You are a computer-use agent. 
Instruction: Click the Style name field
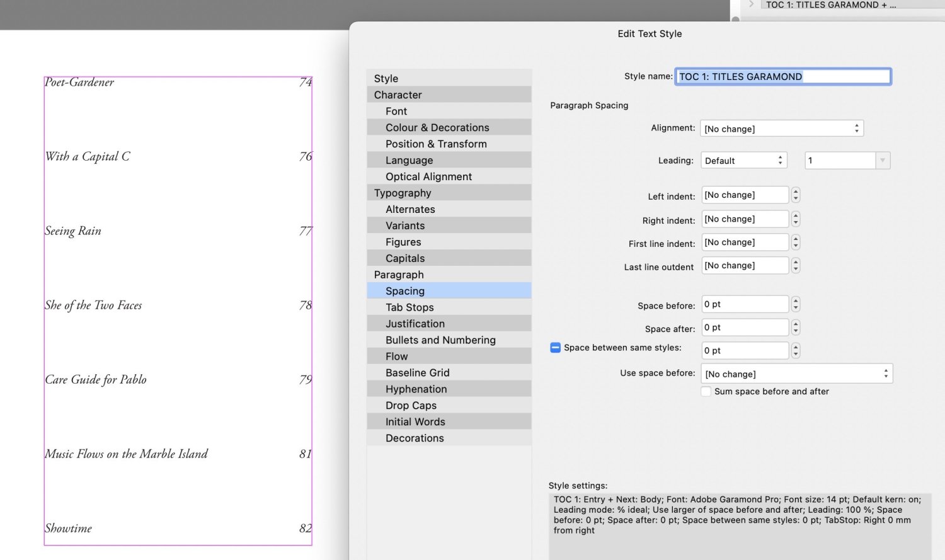coord(782,76)
